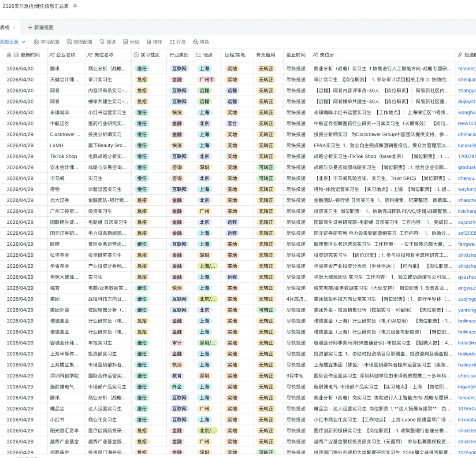Open 字段配置 field settings
The width and height of the screenshot is (476, 458).
coord(47,42)
